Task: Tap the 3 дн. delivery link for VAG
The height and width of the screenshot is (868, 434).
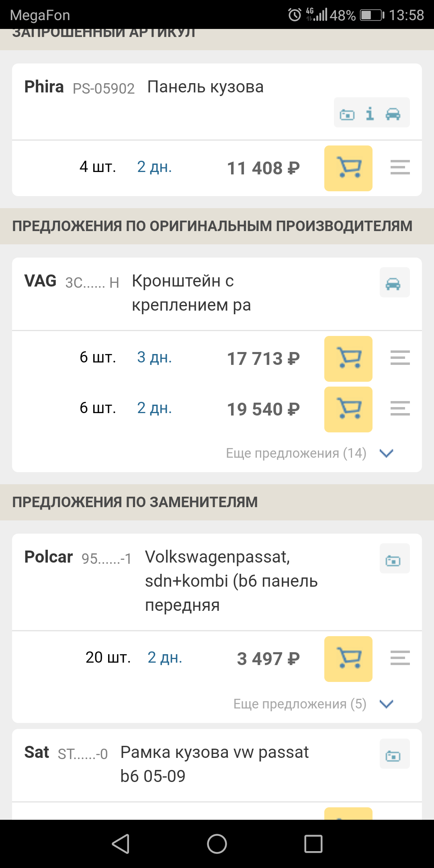Action: coord(154,357)
